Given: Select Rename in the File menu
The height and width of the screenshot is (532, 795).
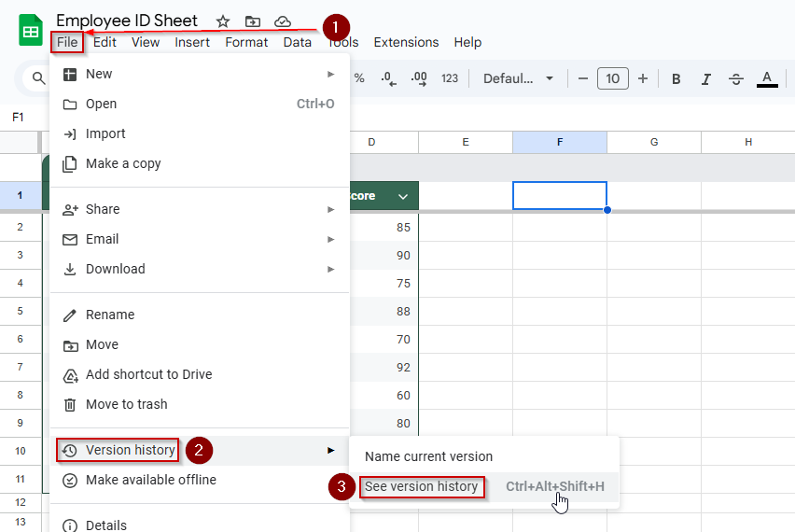Looking at the screenshot, I should [x=200, y=315].
